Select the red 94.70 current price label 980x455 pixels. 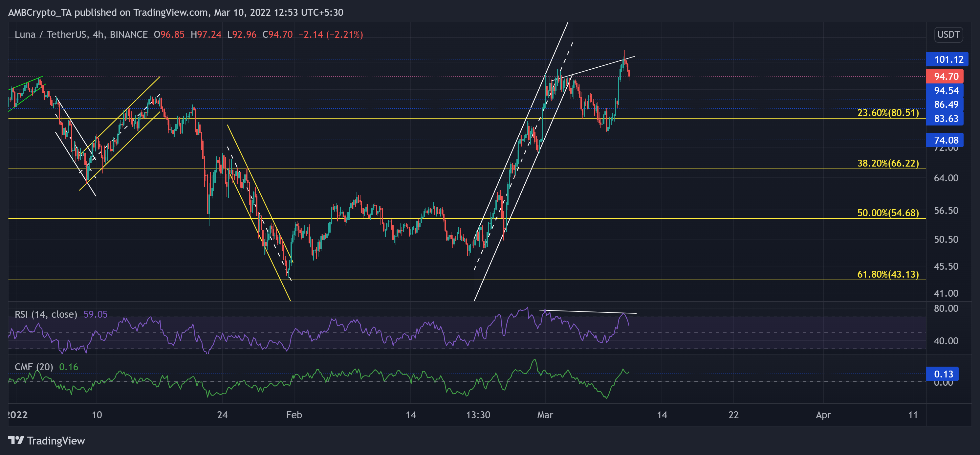point(945,77)
